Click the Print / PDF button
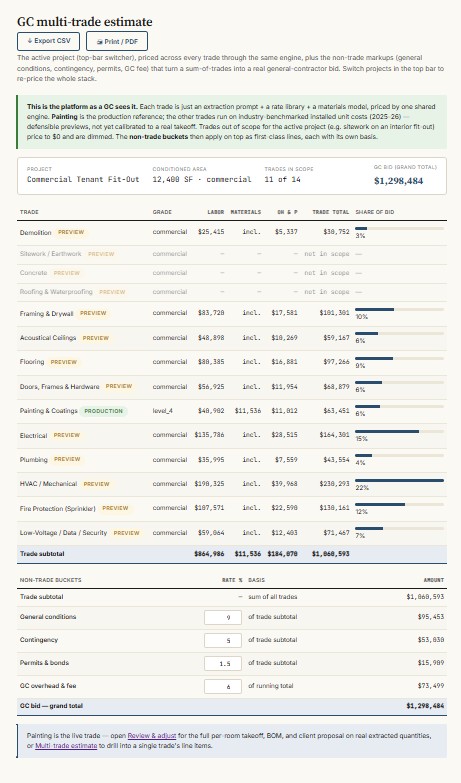Viewport: 461px width, 783px height. [117, 41]
